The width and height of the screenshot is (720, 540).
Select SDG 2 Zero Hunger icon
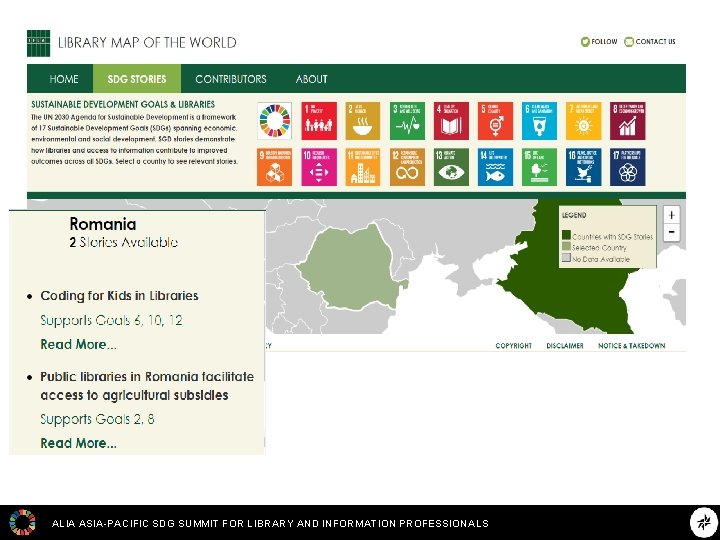(363, 121)
